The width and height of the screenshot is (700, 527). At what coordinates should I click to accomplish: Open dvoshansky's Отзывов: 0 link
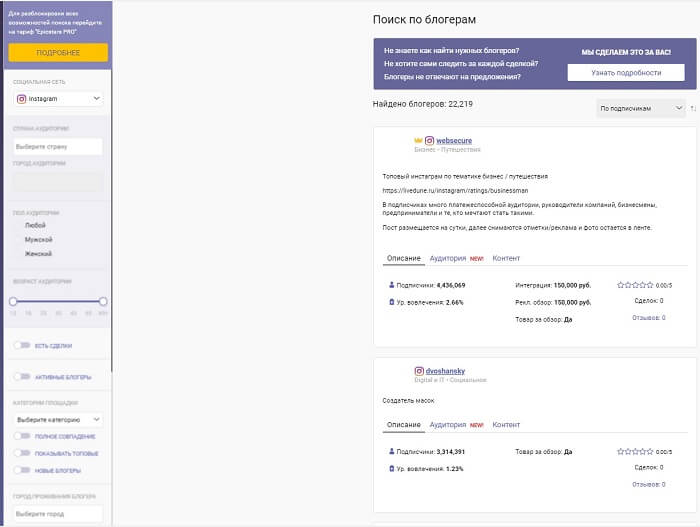(649, 484)
